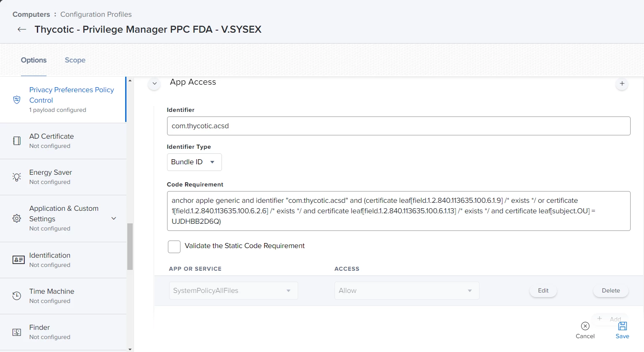Select Time Machine payload
The height and width of the screenshot is (352, 644).
63,296
